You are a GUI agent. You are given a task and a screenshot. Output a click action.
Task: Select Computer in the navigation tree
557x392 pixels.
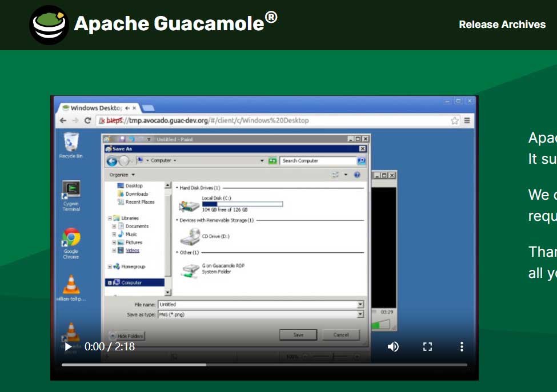[131, 282]
